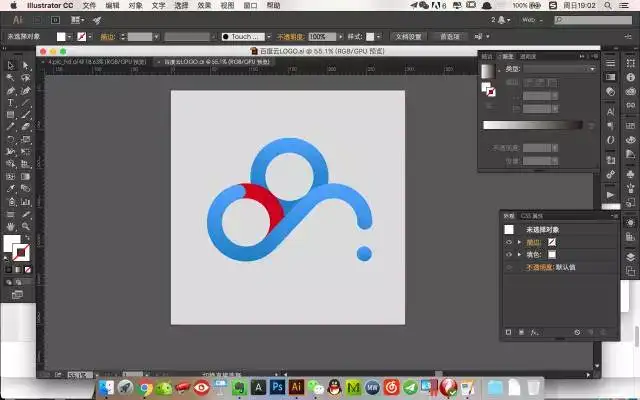Hide the 填色 fill attribute eye

[x=509, y=255]
